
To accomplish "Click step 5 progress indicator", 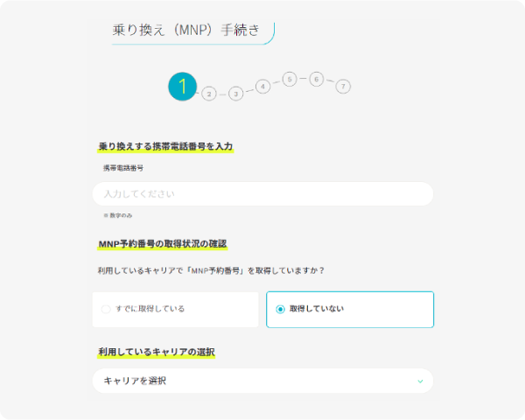I will (x=290, y=79).
